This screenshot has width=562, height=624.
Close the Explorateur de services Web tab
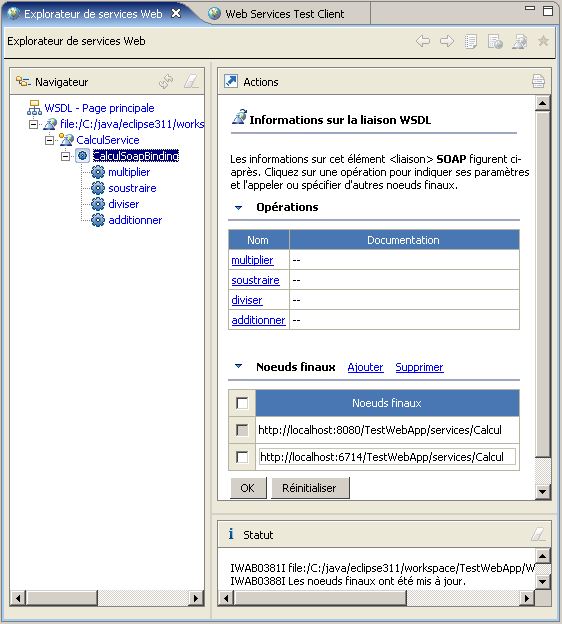pyautogui.click(x=176, y=14)
